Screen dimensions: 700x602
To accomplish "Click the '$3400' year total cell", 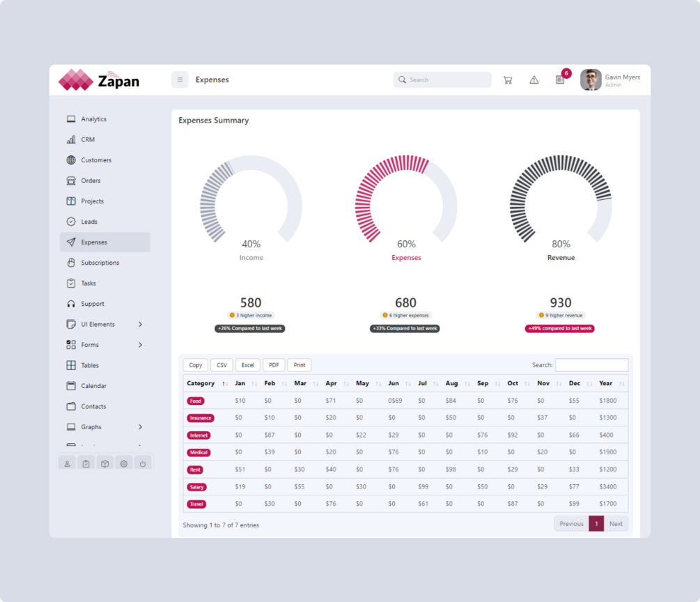I will [608, 487].
